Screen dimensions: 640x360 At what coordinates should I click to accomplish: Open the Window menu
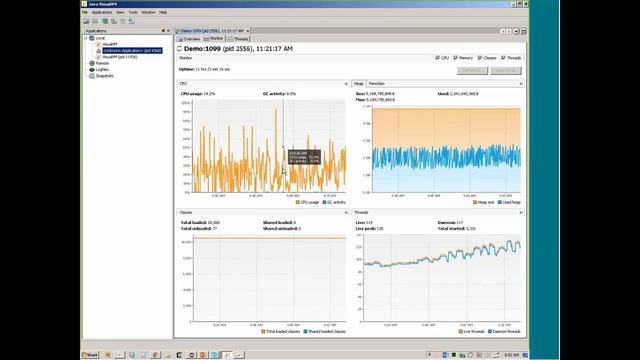click(x=148, y=13)
